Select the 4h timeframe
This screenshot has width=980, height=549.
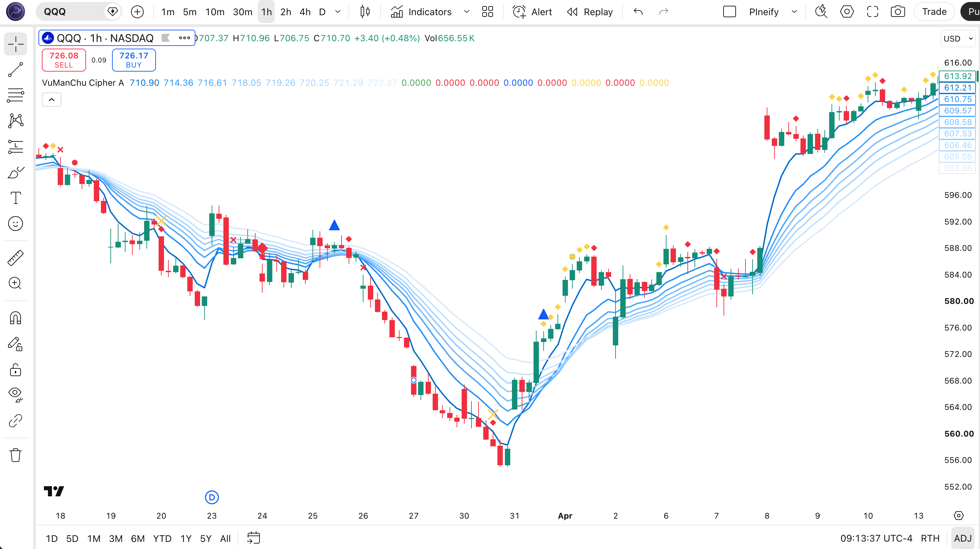click(305, 12)
